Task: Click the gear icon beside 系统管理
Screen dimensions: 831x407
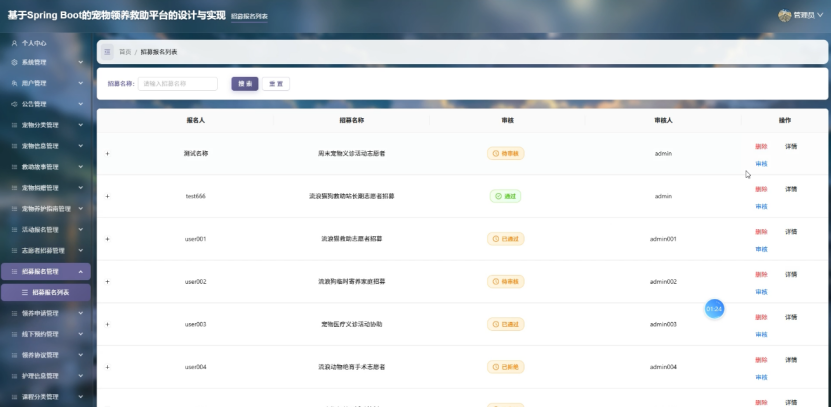Action: [14, 63]
